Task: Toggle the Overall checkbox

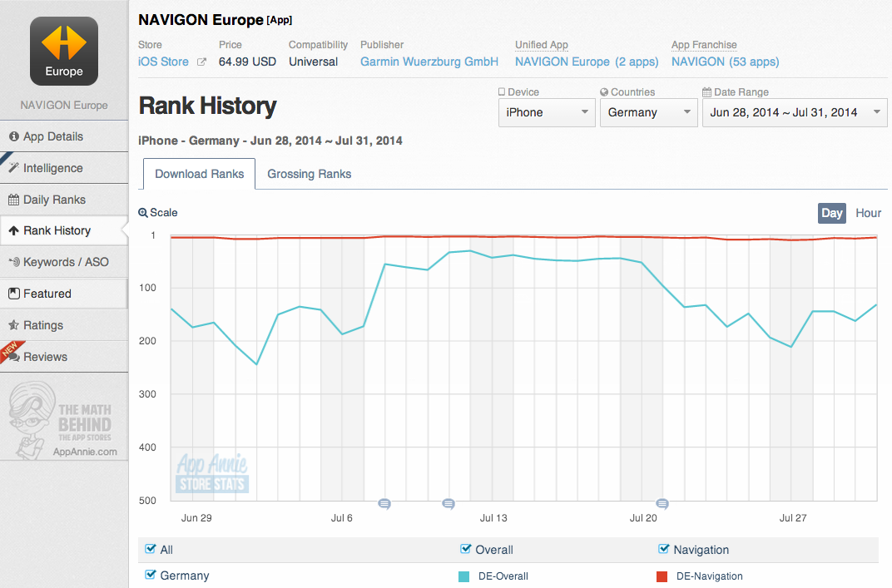Action: tap(465, 550)
